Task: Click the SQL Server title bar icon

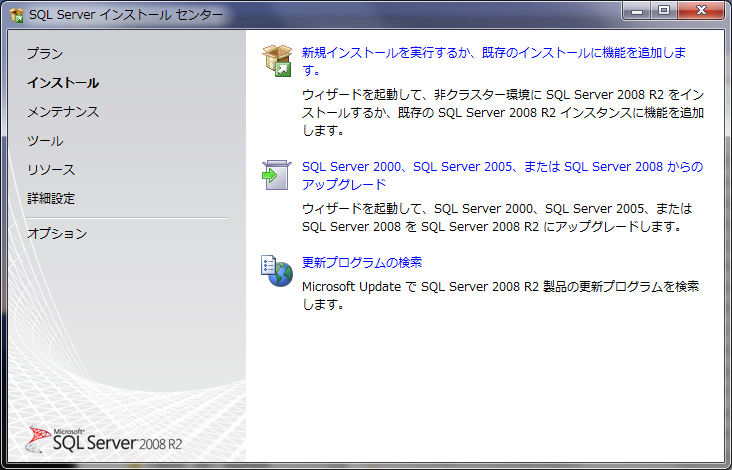Action: (x=16, y=15)
